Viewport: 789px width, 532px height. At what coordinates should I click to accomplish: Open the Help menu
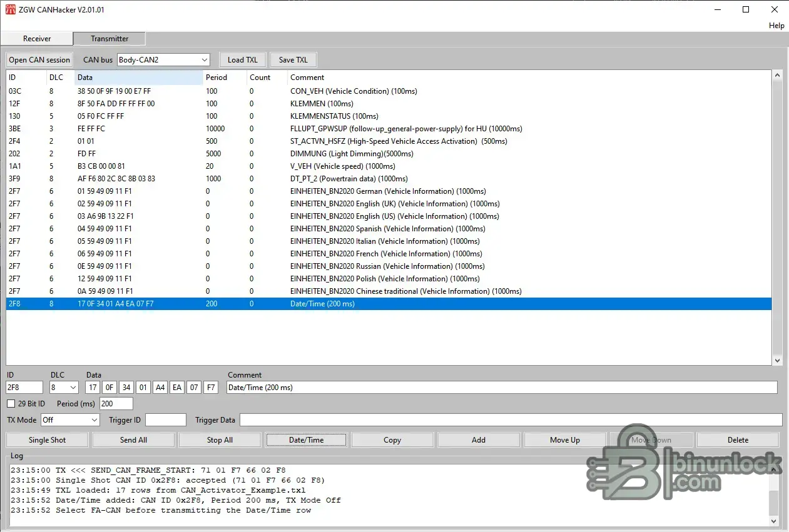pos(776,26)
